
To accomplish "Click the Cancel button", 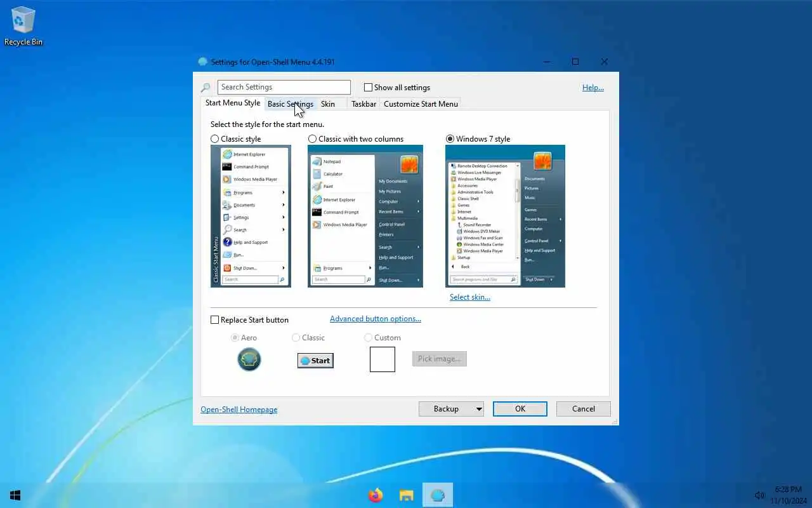I will click(584, 409).
